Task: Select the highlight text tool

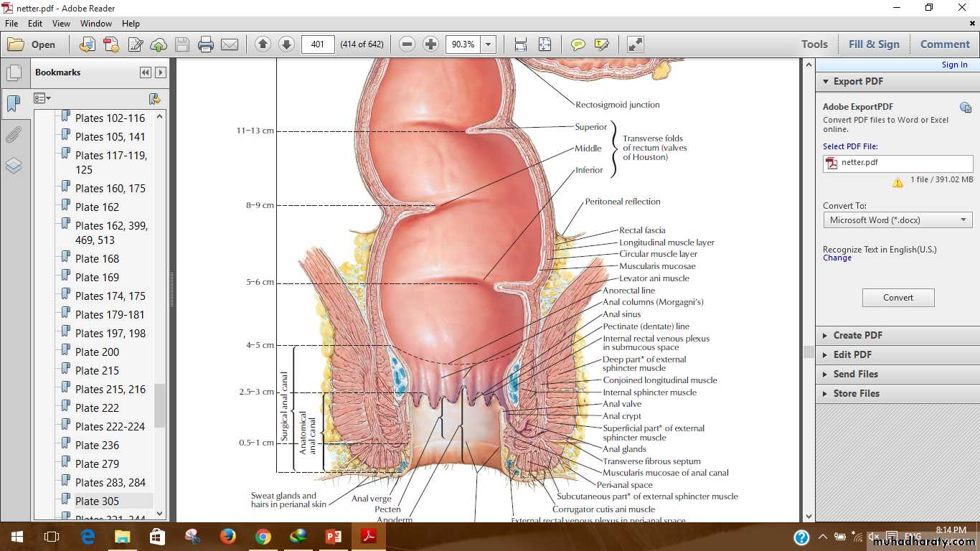Action: coord(601,44)
